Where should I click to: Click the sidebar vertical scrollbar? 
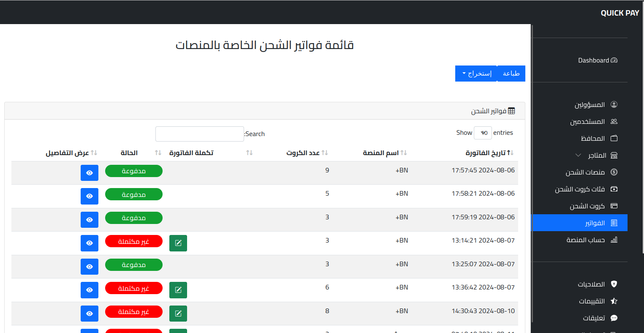[532, 169]
